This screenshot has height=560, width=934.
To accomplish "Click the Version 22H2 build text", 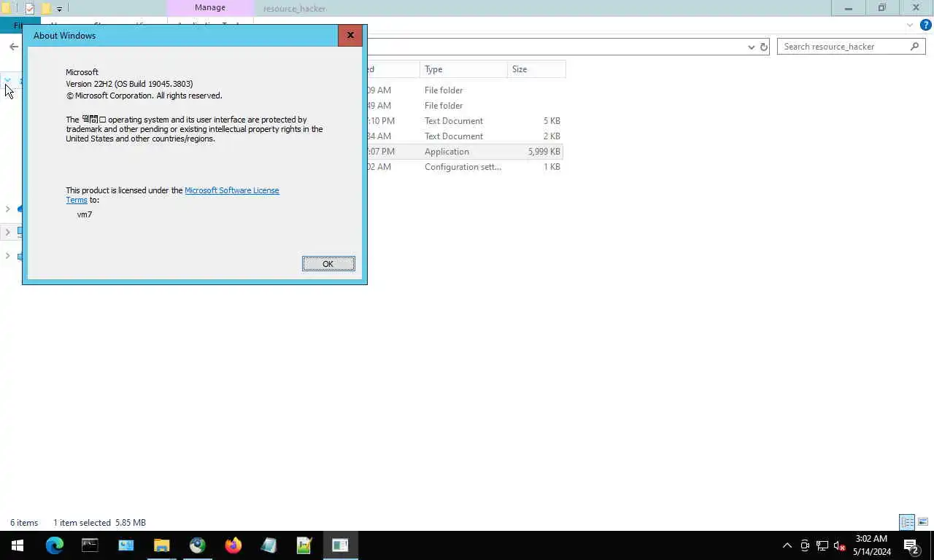I will [129, 84].
